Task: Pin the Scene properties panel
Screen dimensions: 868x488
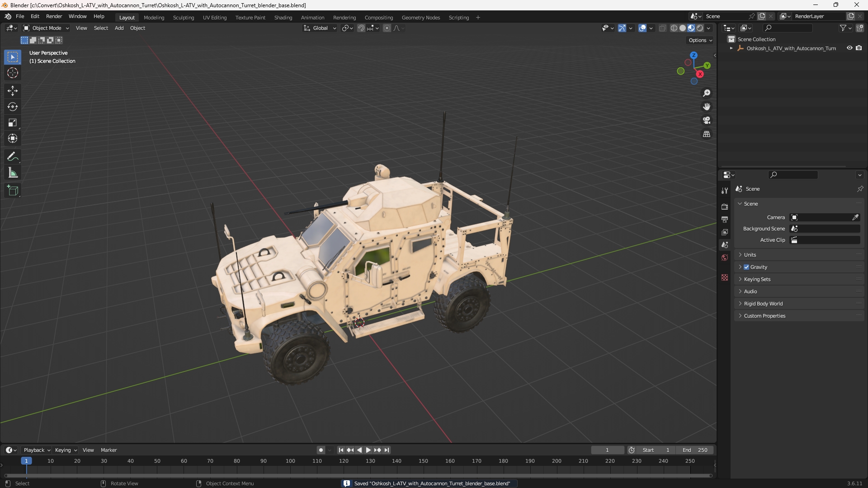Action: (x=860, y=189)
